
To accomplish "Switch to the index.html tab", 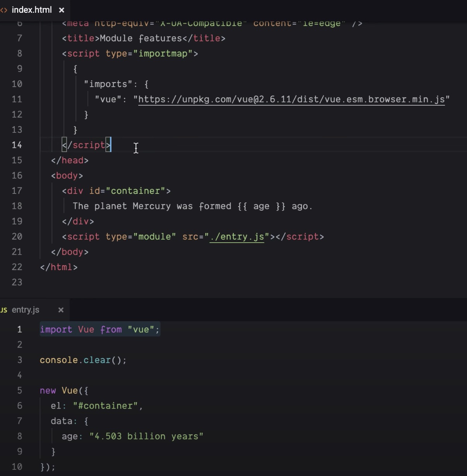I will click(31, 10).
